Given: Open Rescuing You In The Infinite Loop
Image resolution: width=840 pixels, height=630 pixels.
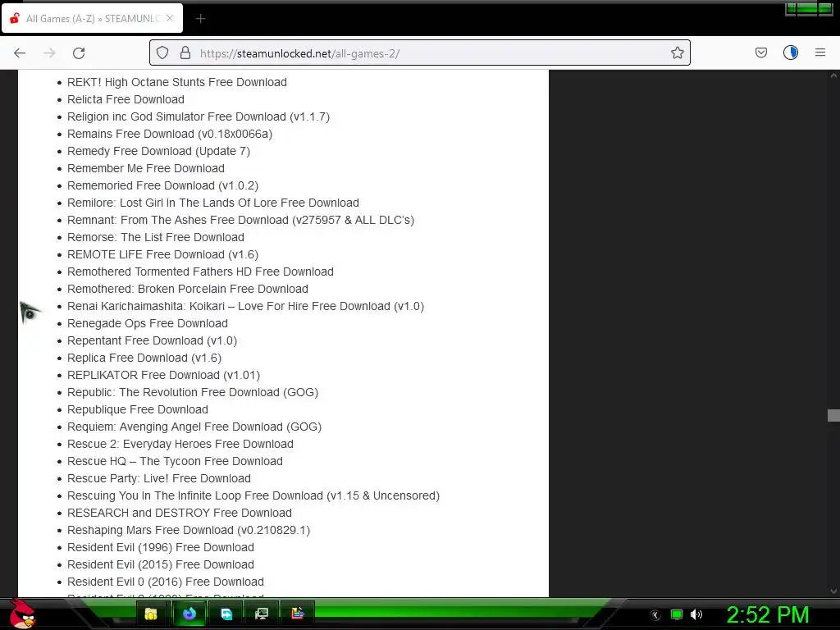Looking at the screenshot, I should [253, 495].
